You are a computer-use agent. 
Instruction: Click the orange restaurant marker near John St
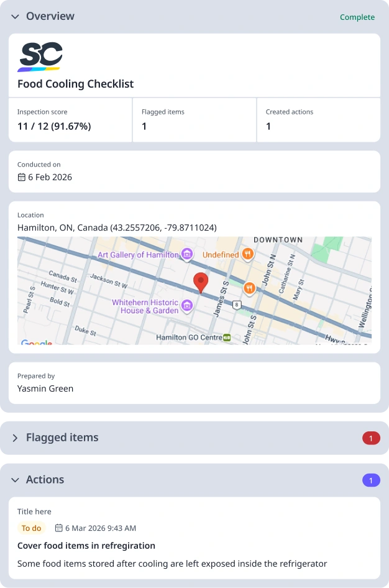[249, 288]
